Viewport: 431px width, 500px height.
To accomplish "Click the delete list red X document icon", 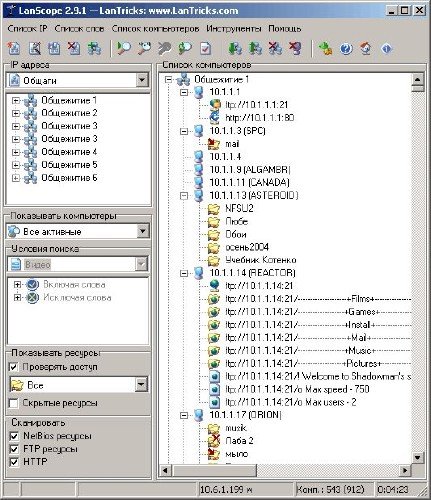I will pyautogui.click(x=74, y=49).
